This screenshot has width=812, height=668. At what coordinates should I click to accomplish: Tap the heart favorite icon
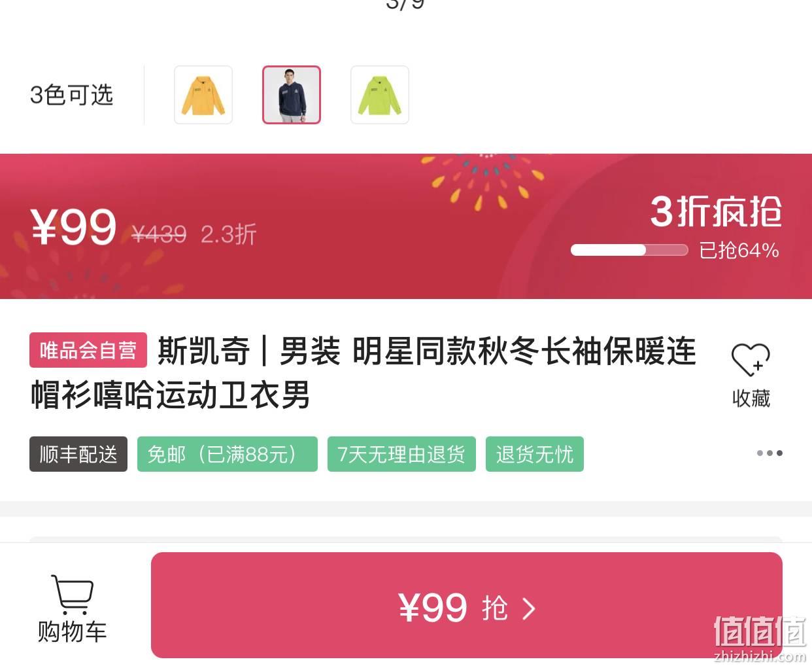pyautogui.click(x=751, y=359)
